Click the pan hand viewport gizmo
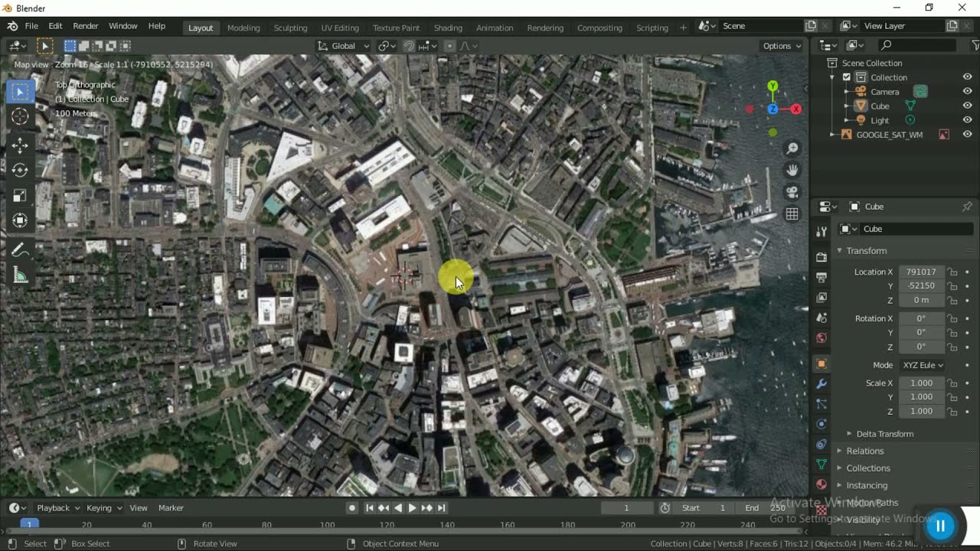This screenshot has height=551, width=980. coord(792,170)
